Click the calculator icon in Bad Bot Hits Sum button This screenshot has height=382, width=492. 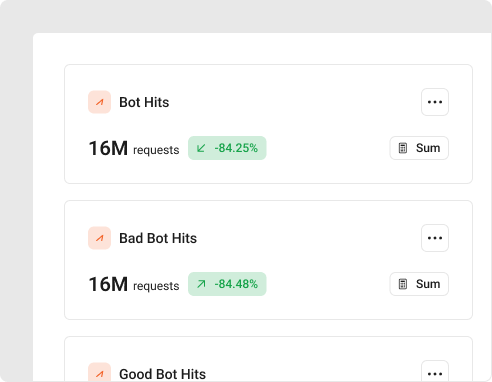pyautogui.click(x=403, y=284)
